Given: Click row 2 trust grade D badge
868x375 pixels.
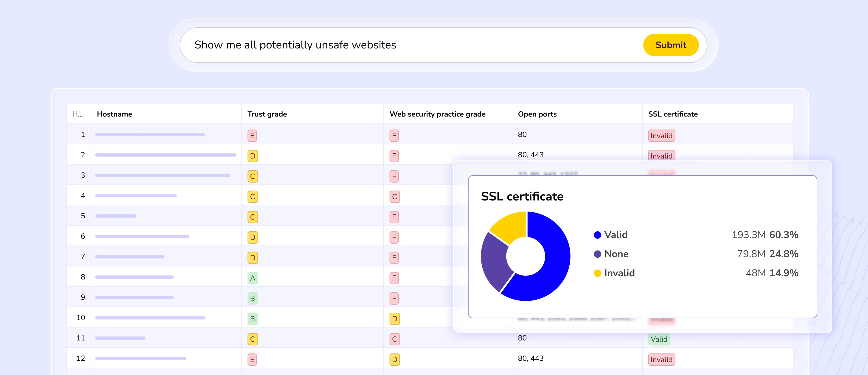Looking at the screenshot, I should coord(252,156).
